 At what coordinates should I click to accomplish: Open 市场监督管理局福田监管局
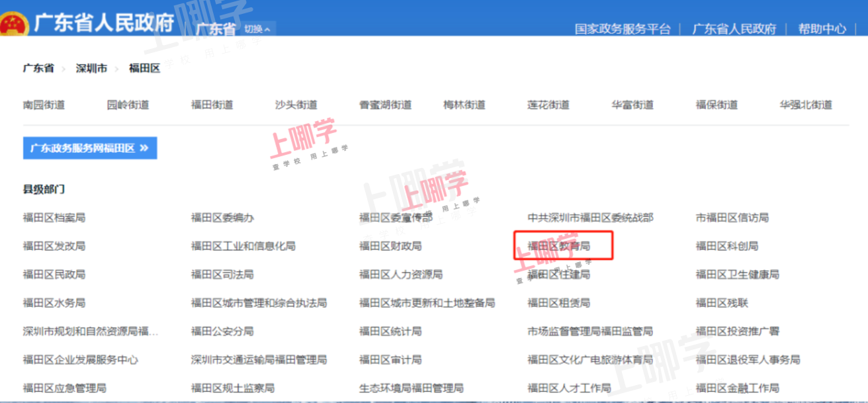click(590, 332)
